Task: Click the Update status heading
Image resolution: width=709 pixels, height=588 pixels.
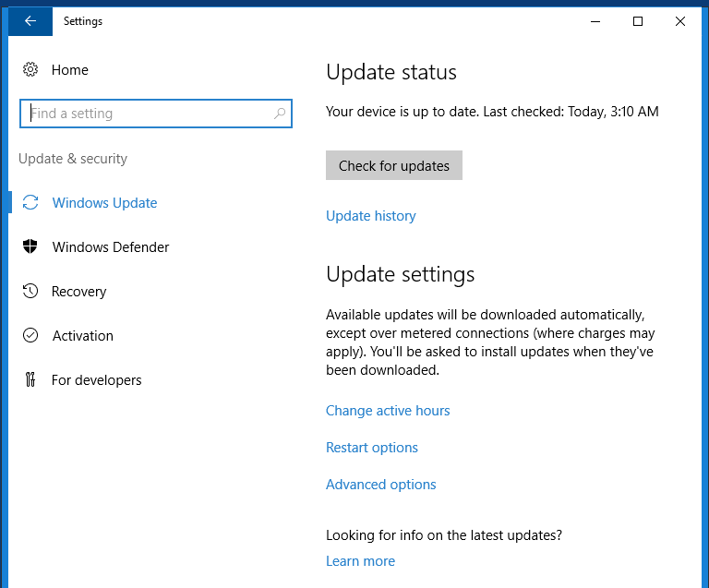Action: click(391, 72)
